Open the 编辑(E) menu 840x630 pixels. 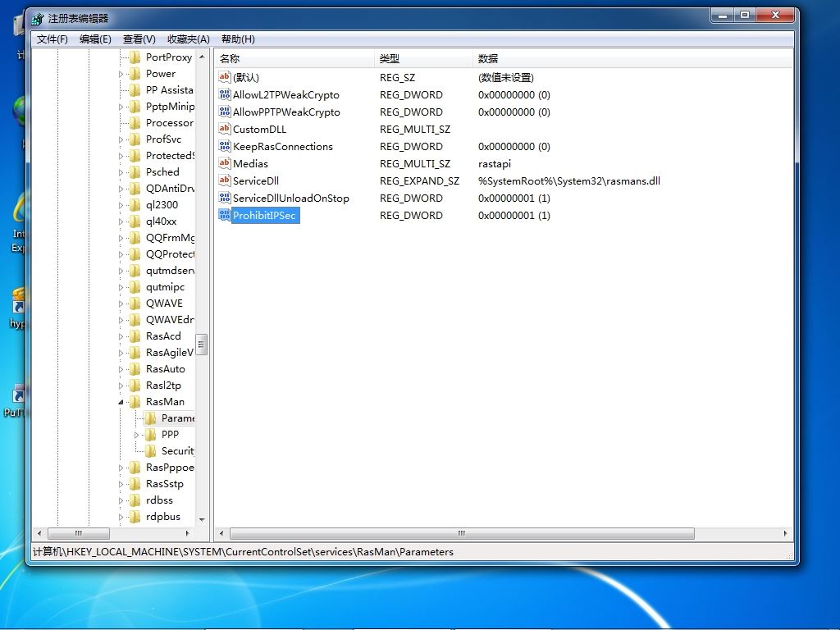95,39
